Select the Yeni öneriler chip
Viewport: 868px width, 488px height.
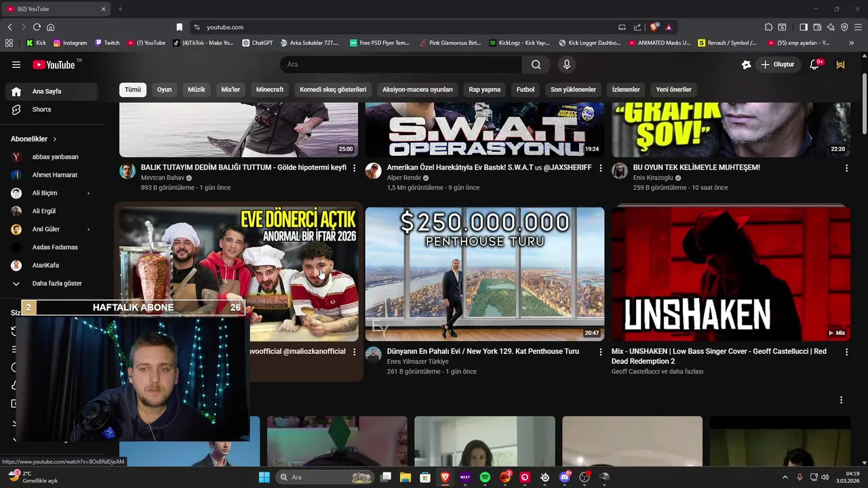pyautogui.click(x=673, y=89)
